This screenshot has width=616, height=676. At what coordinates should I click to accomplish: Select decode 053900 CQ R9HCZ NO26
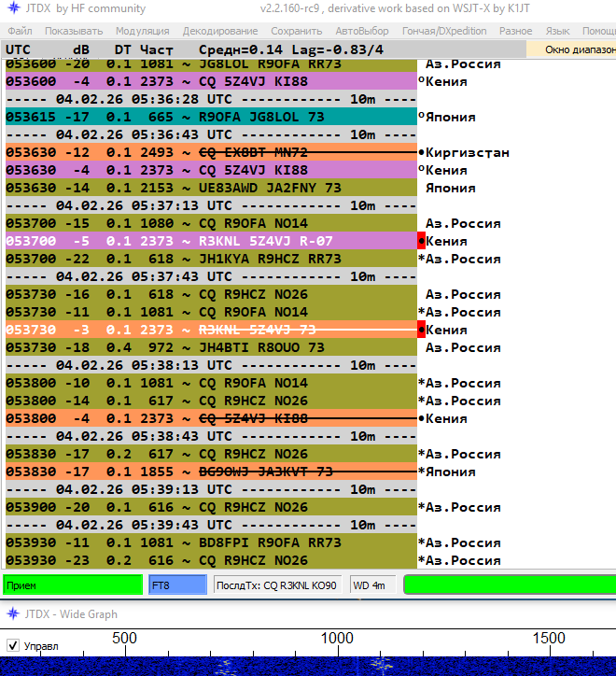211,507
